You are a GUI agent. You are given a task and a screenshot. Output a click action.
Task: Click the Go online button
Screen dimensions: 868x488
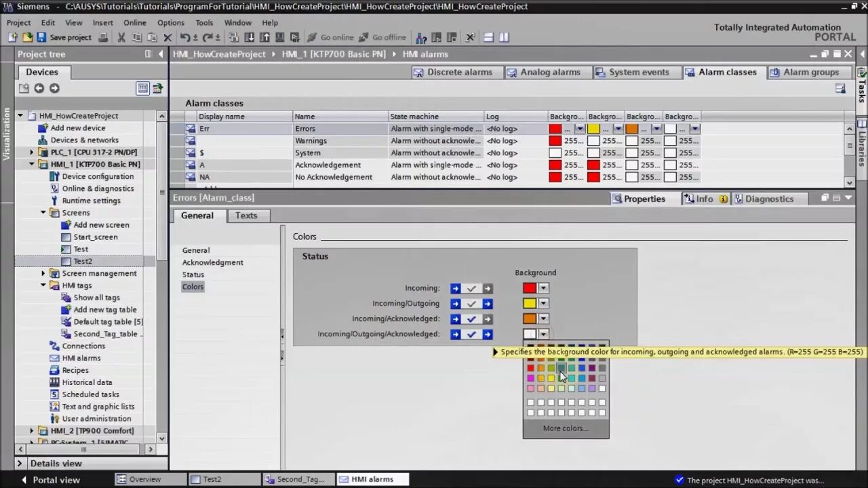[x=330, y=37]
